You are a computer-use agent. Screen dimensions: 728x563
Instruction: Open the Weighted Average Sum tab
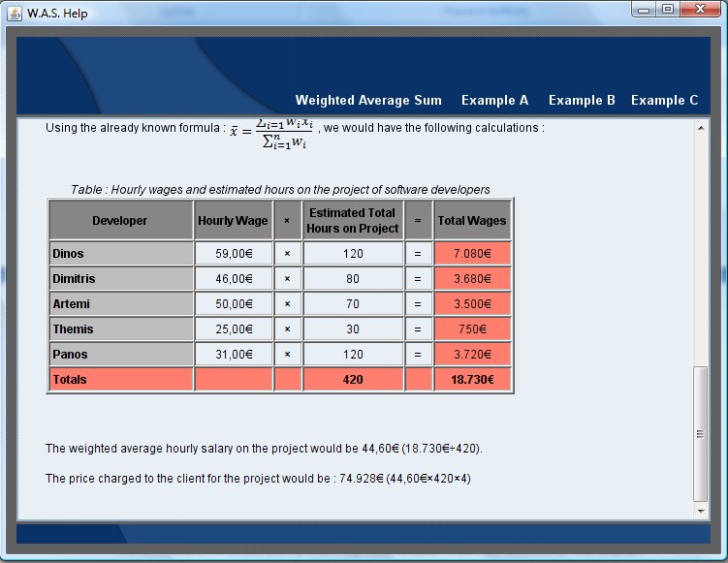(x=367, y=101)
